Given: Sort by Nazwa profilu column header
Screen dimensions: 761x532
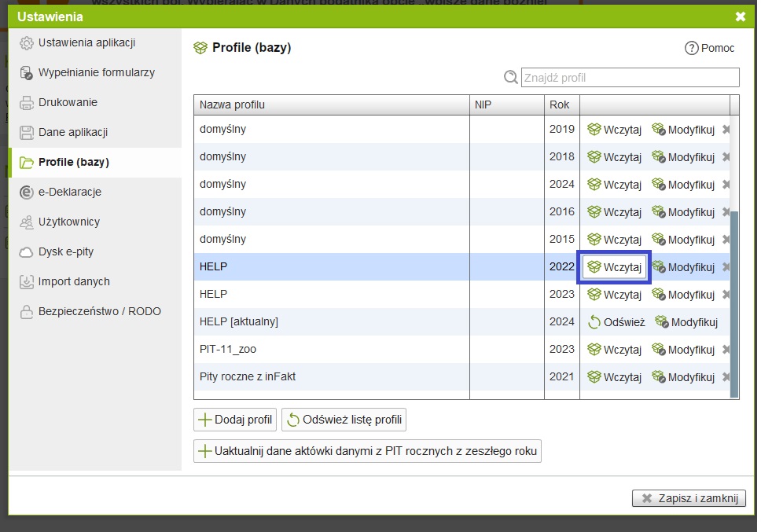Looking at the screenshot, I should point(330,105).
